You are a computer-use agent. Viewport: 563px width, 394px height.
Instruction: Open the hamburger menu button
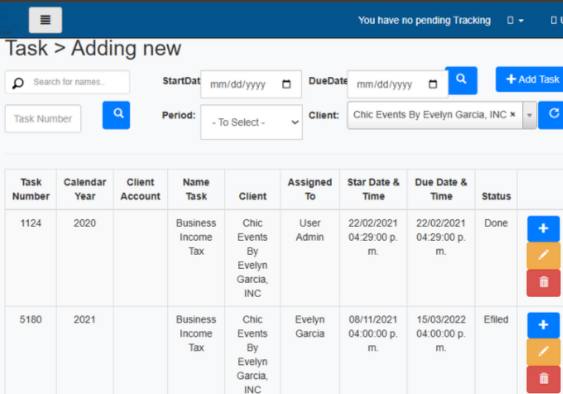(x=45, y=20)
